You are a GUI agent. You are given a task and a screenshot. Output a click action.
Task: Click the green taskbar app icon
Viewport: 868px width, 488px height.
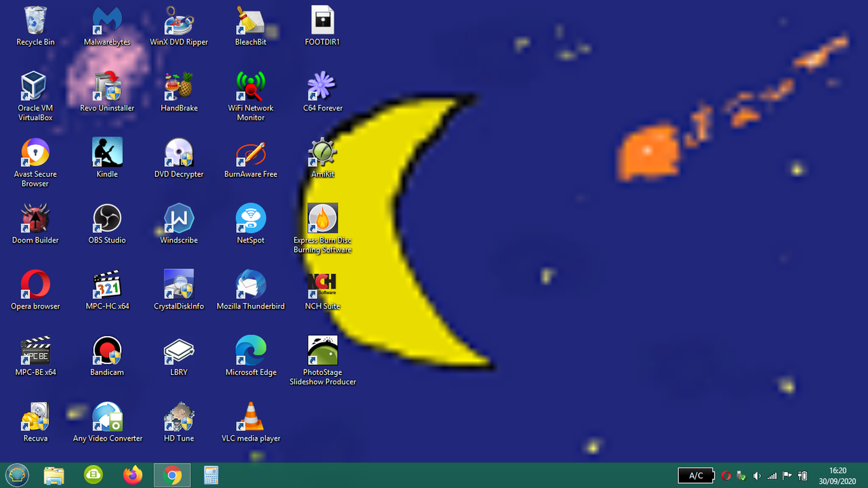pyautogui.click(x=94, y=475)
